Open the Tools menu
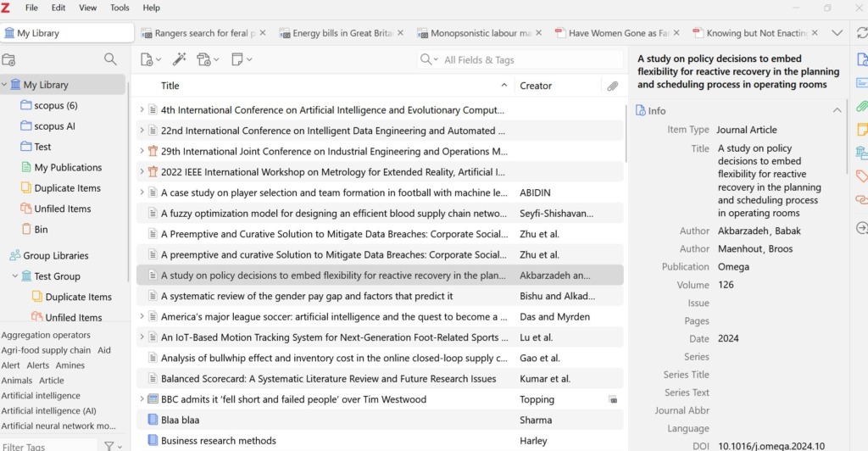868x451 pixels. (x=120, y=8)
